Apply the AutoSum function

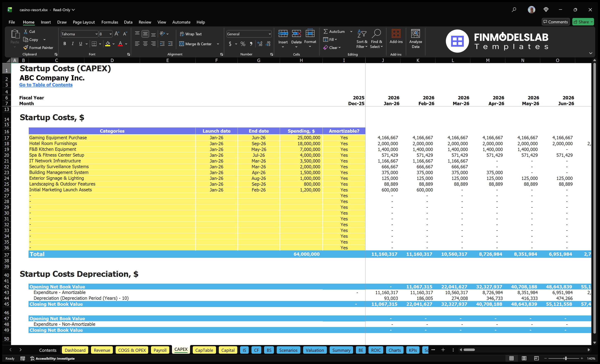coord(336,31)
